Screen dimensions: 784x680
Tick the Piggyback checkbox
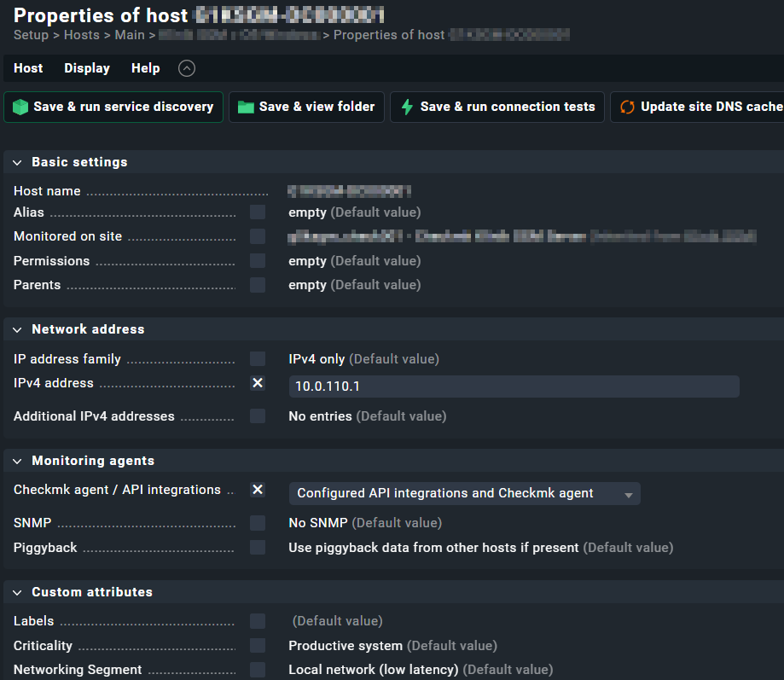(258, 548)
